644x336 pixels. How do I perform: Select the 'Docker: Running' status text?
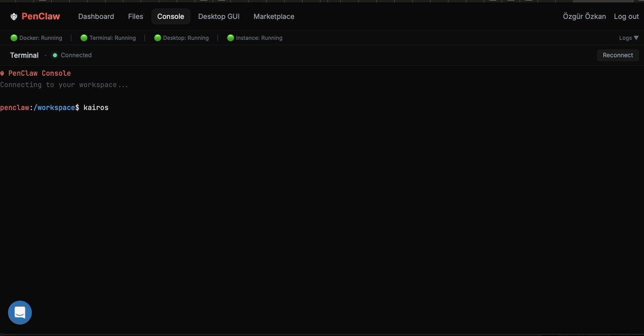41,38
